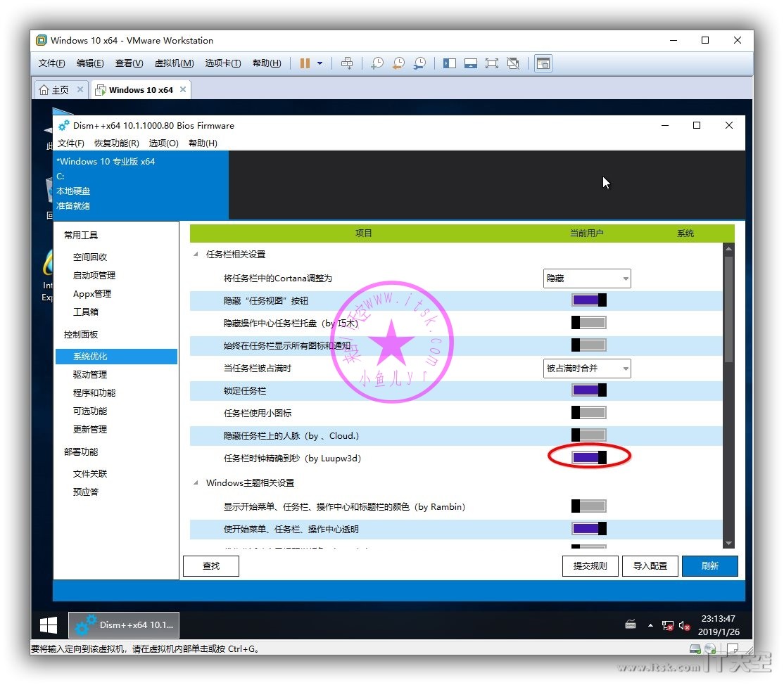Click the Dism++ gear icon in title bar

[64, 125]
